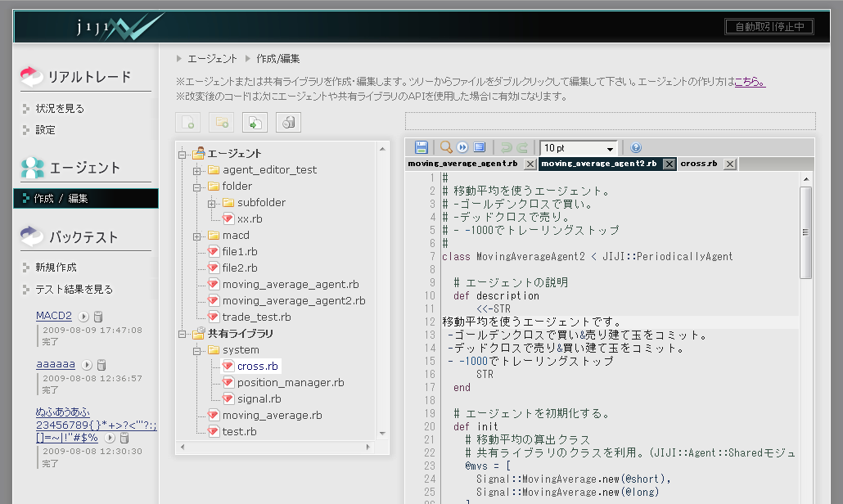Click the play icon next to aaaaaa
843x504 pixels.
[x=87, y=365]
